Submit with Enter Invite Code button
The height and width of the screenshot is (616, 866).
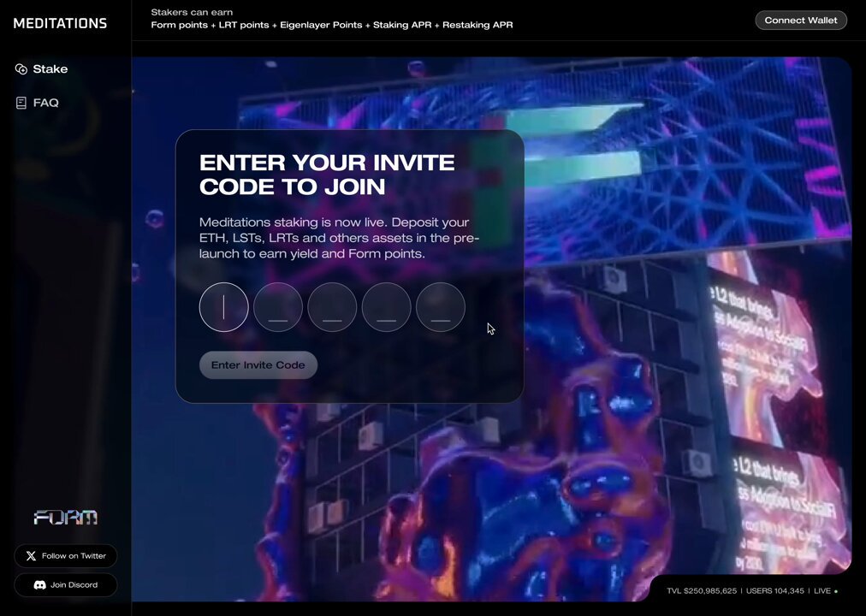[x=258, y=364]
